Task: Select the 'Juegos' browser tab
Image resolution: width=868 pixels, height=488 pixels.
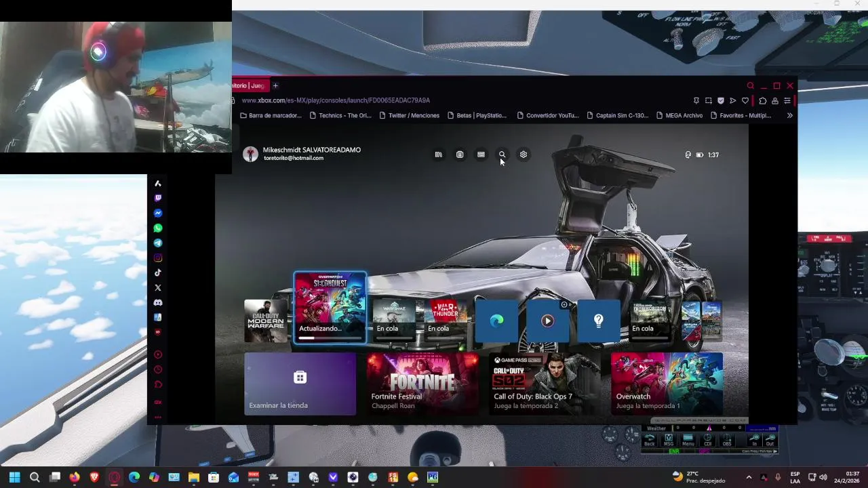Action: click(x=250, y=85)
